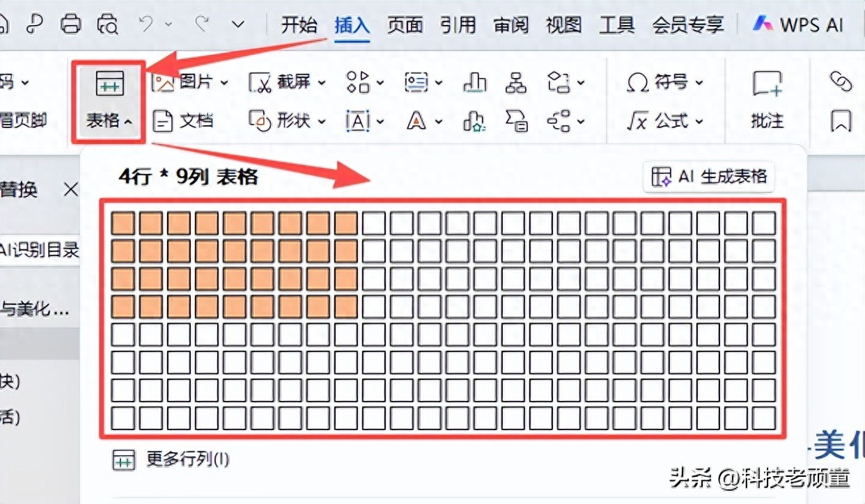Click the text box icon
865x504 pixels.
(x=358, y=122)
